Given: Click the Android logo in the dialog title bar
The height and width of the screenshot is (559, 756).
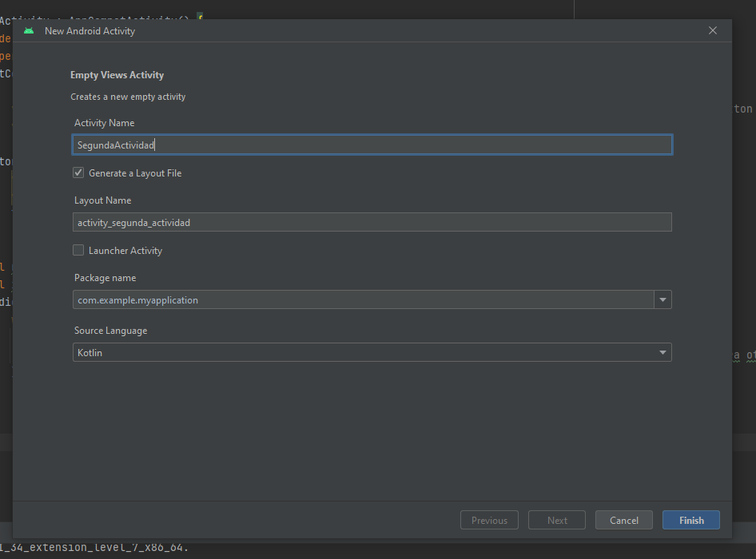Looking at the screenshot, I should 29,31.
